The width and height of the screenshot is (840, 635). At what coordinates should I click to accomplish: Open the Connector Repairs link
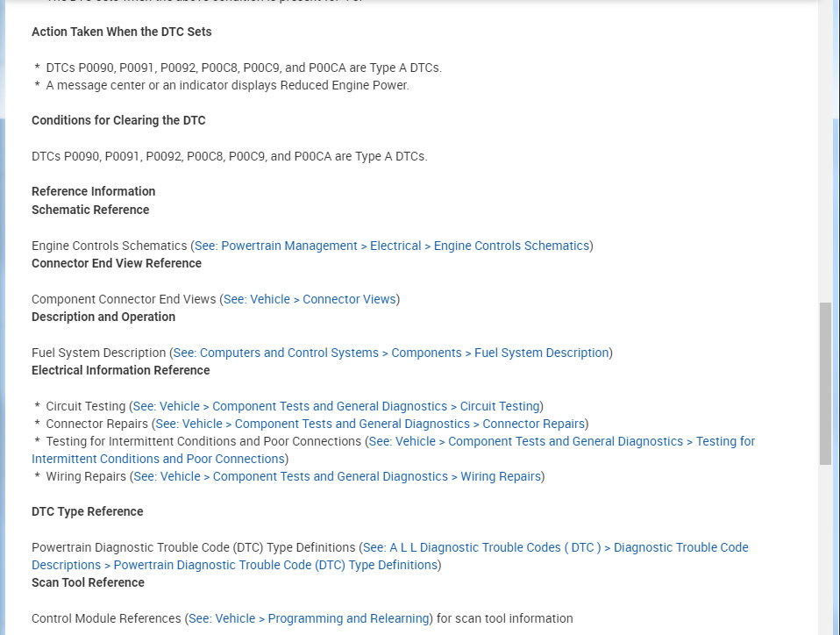tap(369, 424)
